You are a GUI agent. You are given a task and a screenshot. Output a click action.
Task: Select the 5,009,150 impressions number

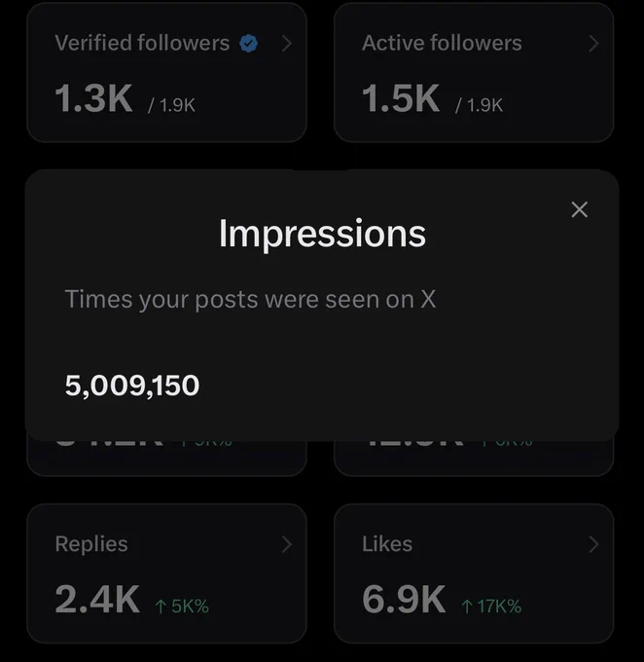(132, 386)
